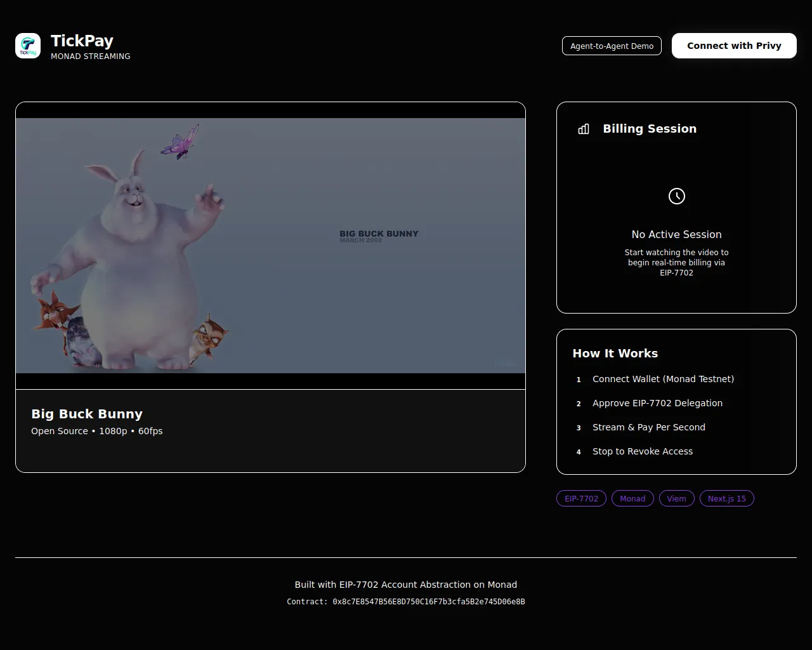Click step Approve EIP-7702 Delegation
812x650 pixels.
657,403
